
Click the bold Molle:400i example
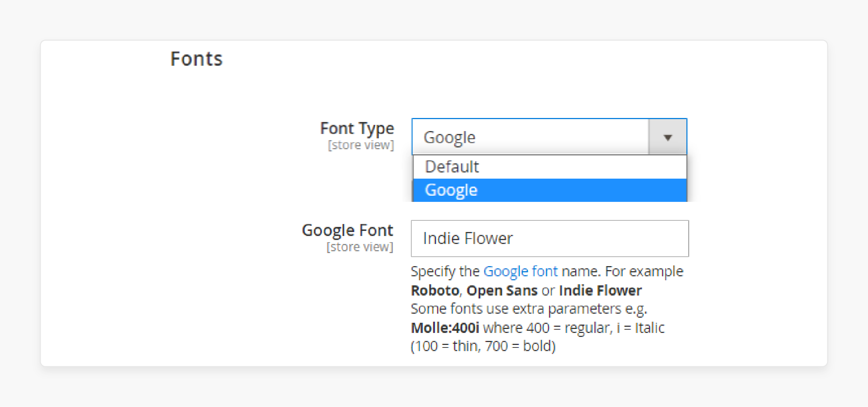pos(445,328)
